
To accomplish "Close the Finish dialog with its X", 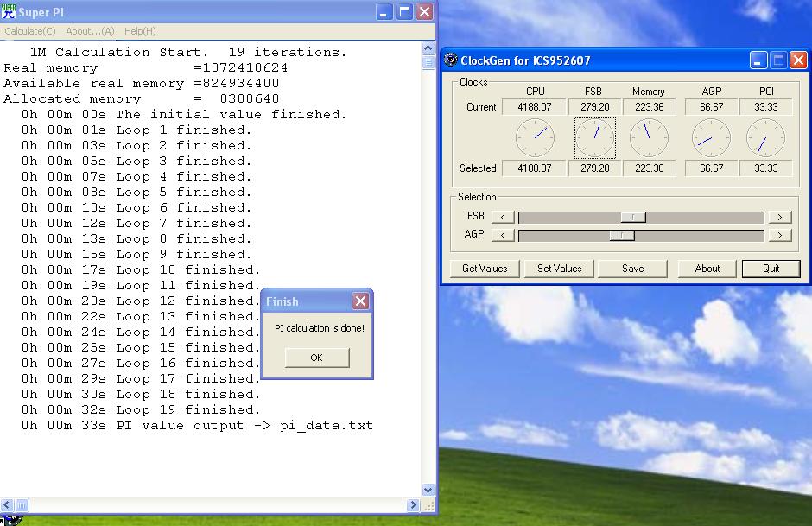I will tap(360, 301).
